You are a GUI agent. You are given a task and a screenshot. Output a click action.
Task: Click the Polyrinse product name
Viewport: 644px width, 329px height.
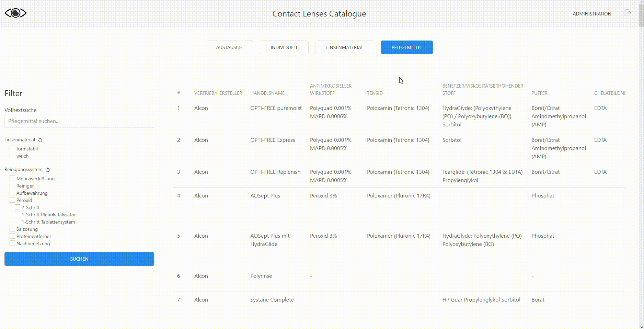(261, 276)
